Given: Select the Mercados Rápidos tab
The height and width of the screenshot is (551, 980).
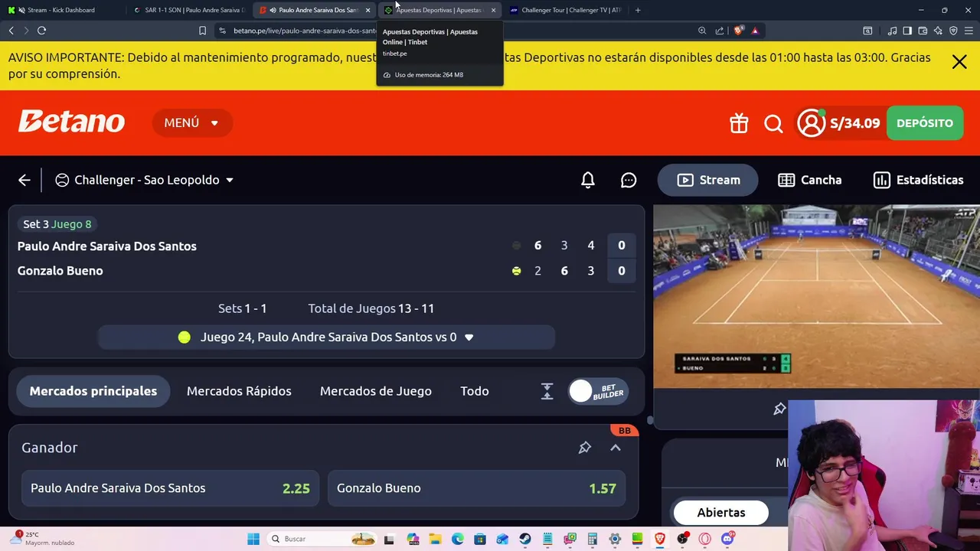Looking at the screenshot, I should click(239, 391).
